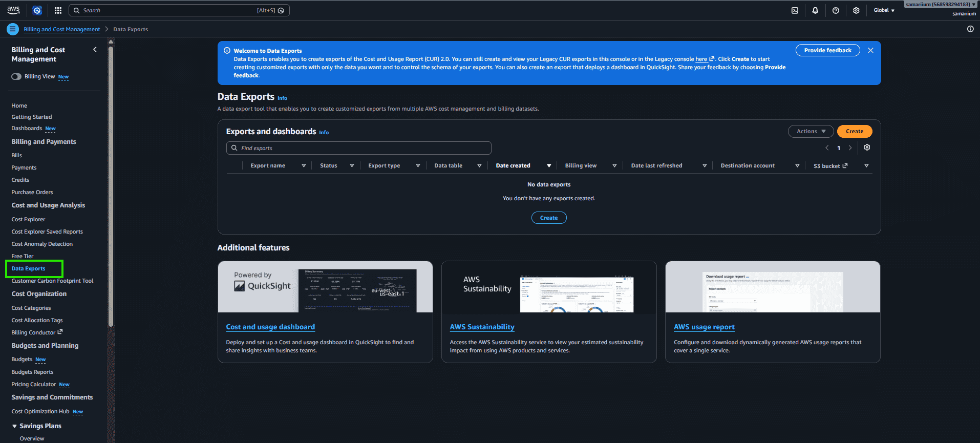980x443 pixels.
Task: Click the top AWS Search field
Action: (179, 10)
